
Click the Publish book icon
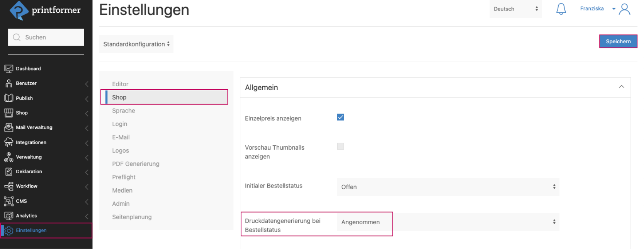point(8,98)
